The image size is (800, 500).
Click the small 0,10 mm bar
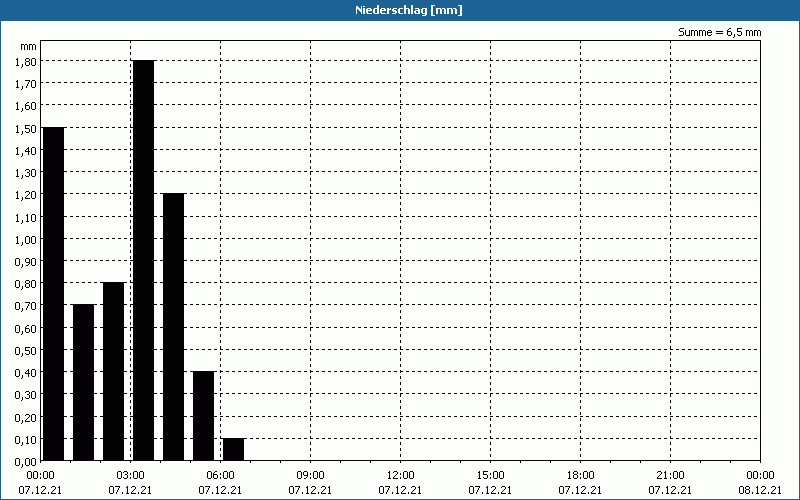point(233,449)
